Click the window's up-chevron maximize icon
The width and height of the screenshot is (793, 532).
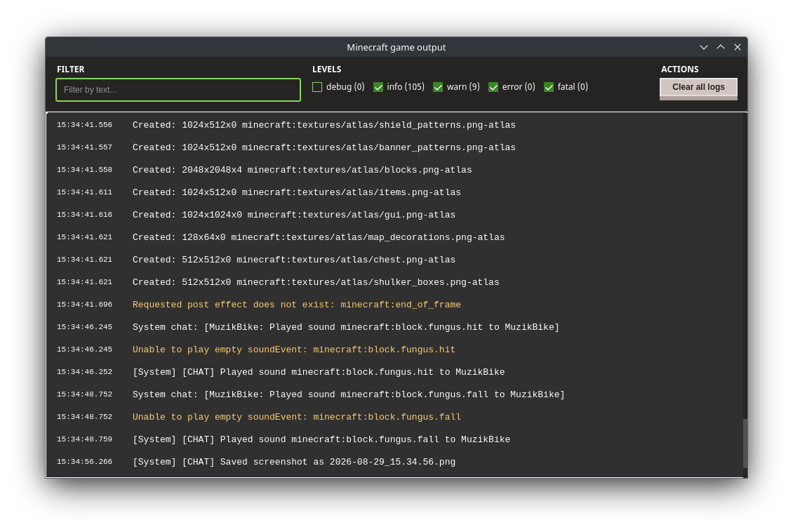point(721,47)
